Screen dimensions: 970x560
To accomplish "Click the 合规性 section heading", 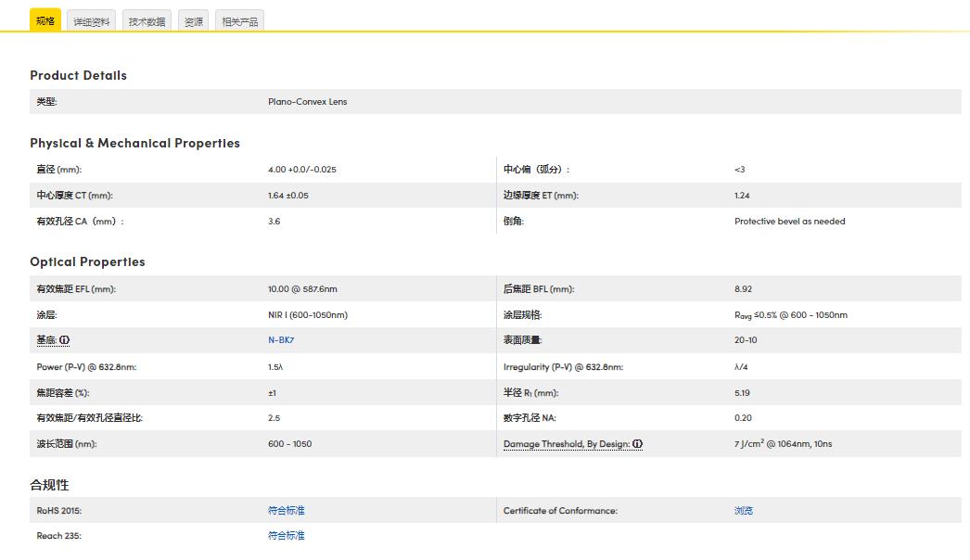I will tap(49, 485).
